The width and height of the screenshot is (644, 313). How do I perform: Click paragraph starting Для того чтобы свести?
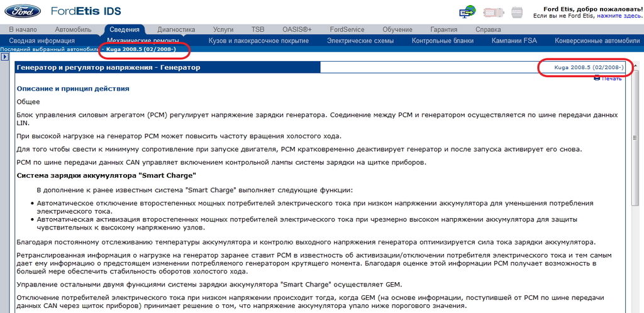[299, 148]
